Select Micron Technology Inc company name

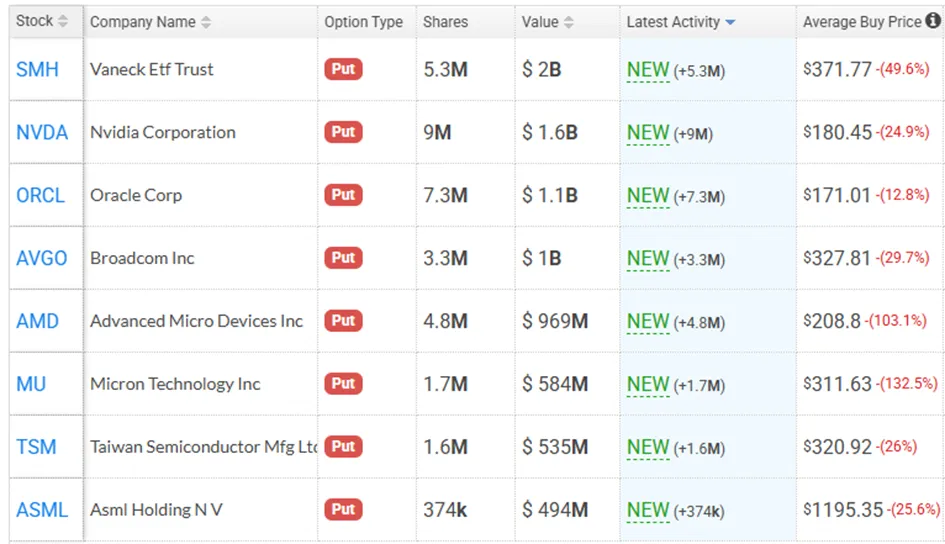point(175,384)
